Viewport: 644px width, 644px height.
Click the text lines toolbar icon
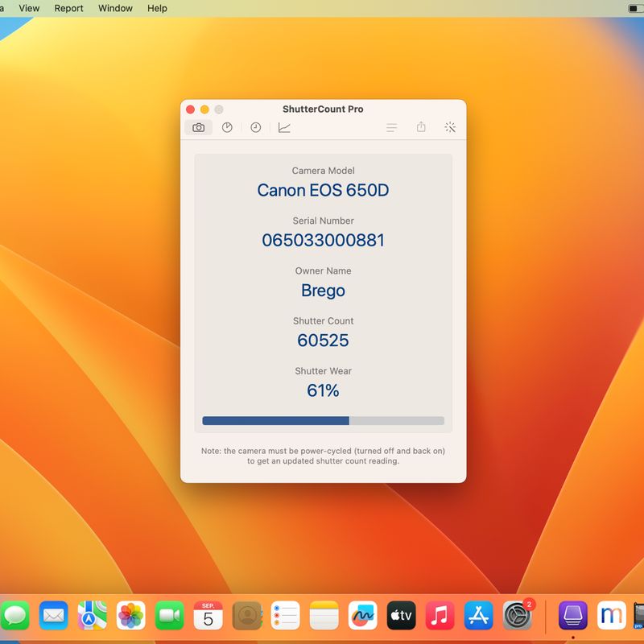(391, 127)
